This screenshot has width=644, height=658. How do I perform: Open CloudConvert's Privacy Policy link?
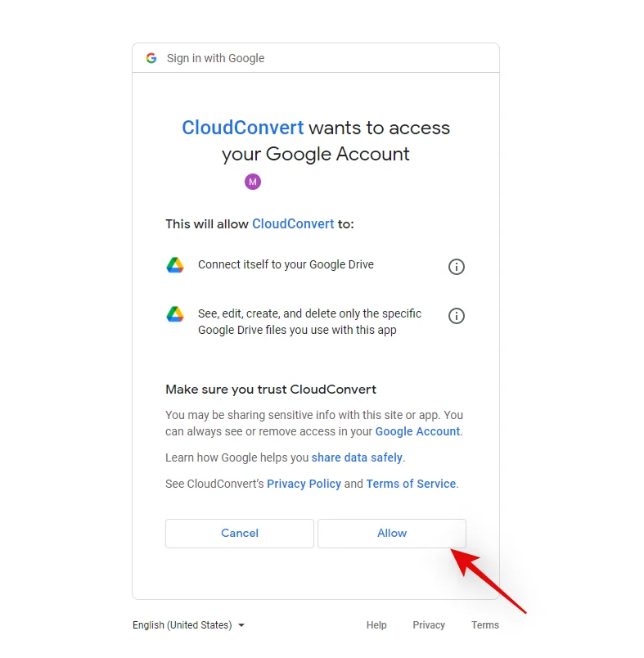pyautogui.click(x=304, y=484)
